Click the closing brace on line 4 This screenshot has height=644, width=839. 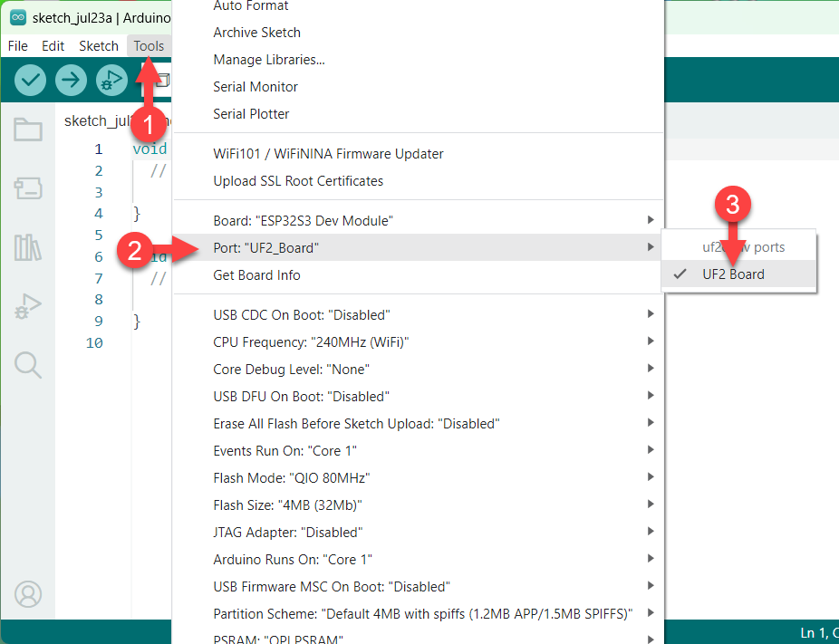(x=137, y=214)
